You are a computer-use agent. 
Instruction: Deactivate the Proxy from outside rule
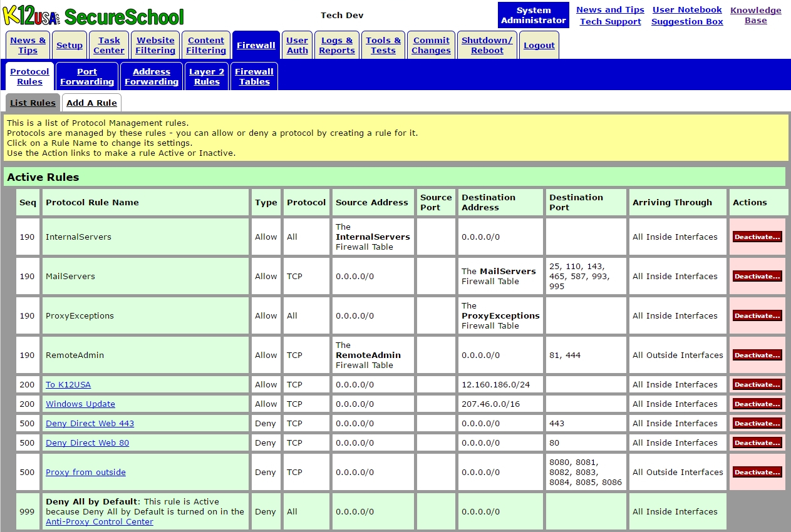point(757,472)
